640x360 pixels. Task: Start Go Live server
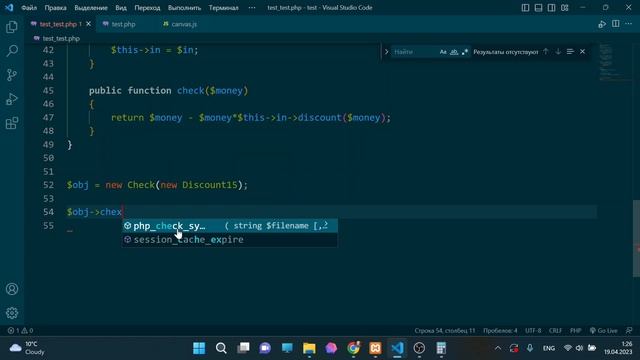tap(604, 330)
